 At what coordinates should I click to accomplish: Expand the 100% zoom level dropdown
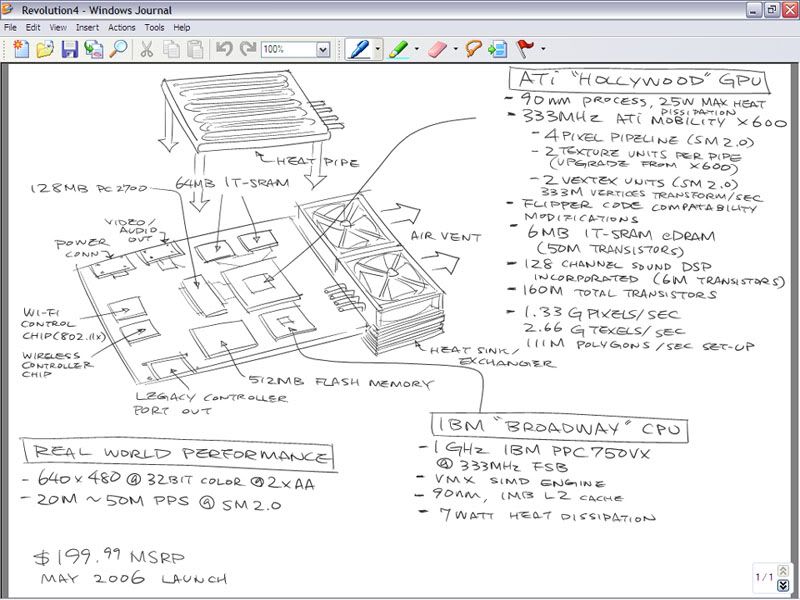click(x=323, y=49)
